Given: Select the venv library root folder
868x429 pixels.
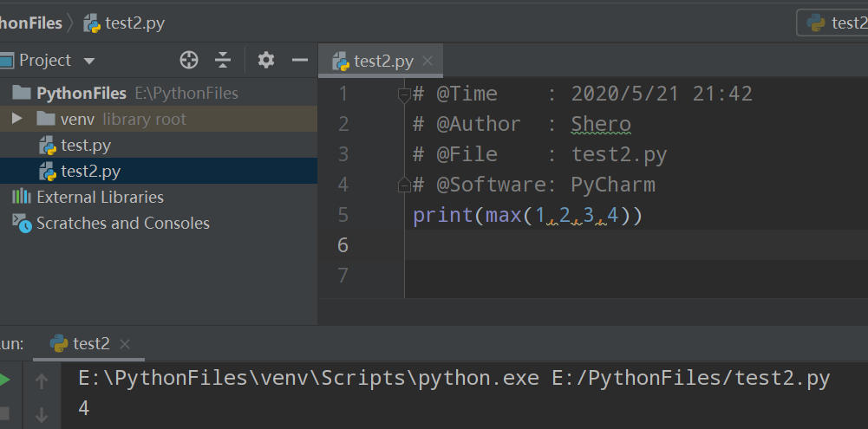Looking at the screenshot, I should [x=159, y=119].
